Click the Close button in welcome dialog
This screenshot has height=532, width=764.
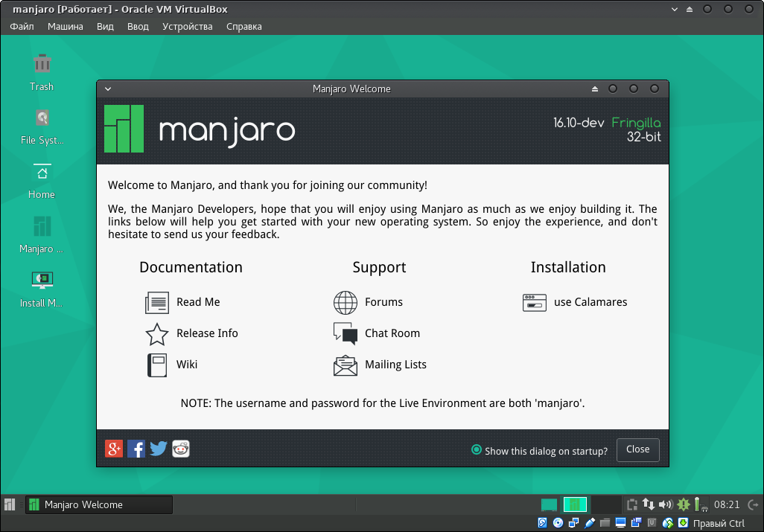coord(638,449)
